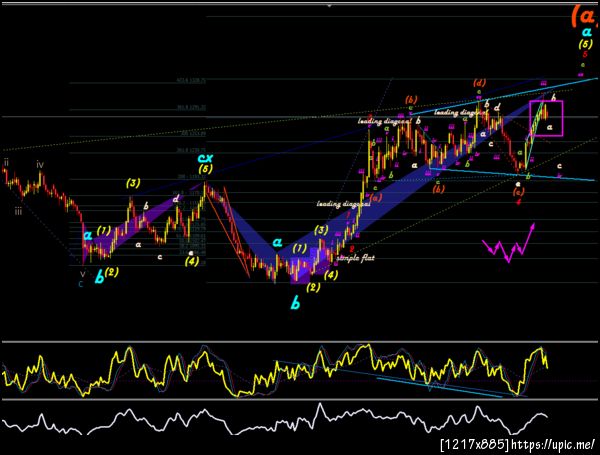This screenshot has width=600, height=455.
Task: Click the red (a) label after the steep rally
Action: [377, 198]
